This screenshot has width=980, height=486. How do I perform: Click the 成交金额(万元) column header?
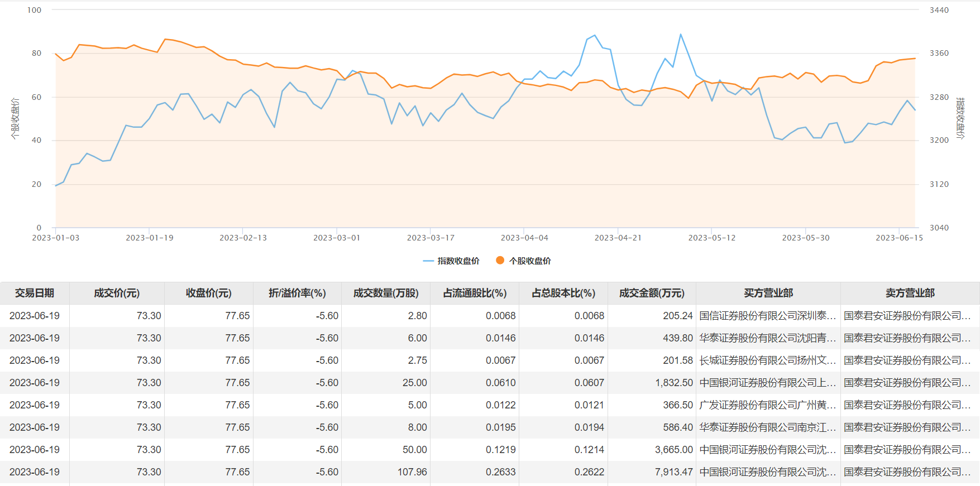click(x=652, y=293)
